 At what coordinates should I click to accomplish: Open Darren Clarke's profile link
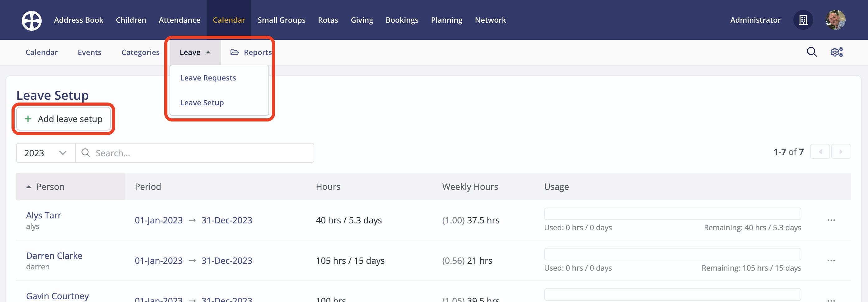click(x=54, y=255)
